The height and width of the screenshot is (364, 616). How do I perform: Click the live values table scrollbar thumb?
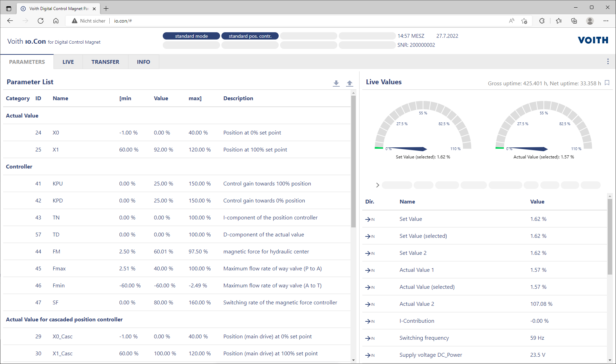[x=610, y=237]
